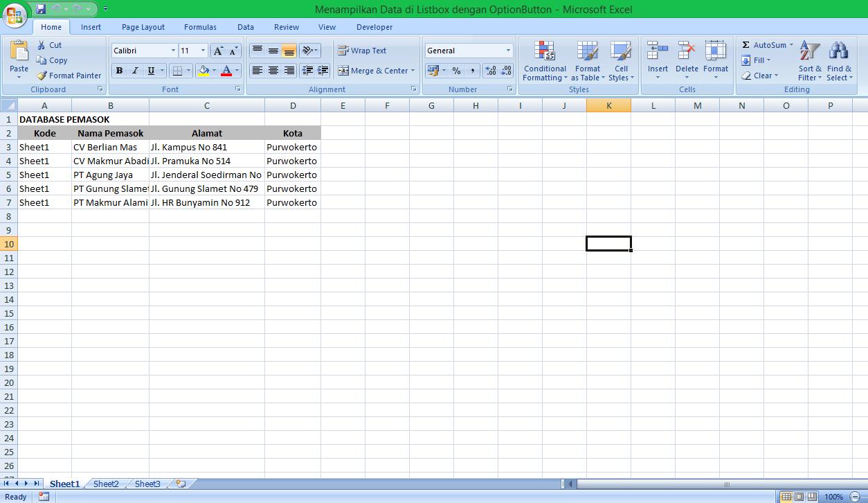The image size is (868, 503).
Task: Open Conditional Formatting options
Action: point(545,62)
